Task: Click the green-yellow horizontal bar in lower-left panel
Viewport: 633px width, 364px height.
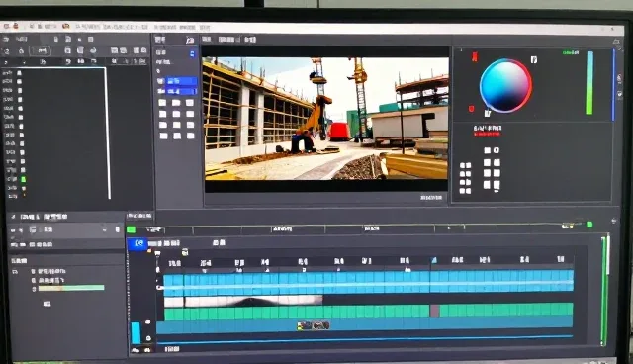Action: pos(71,288)
